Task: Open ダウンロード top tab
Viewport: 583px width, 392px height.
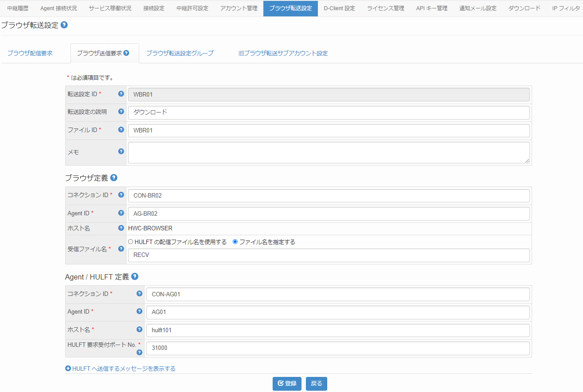Action: pos(524,8)
